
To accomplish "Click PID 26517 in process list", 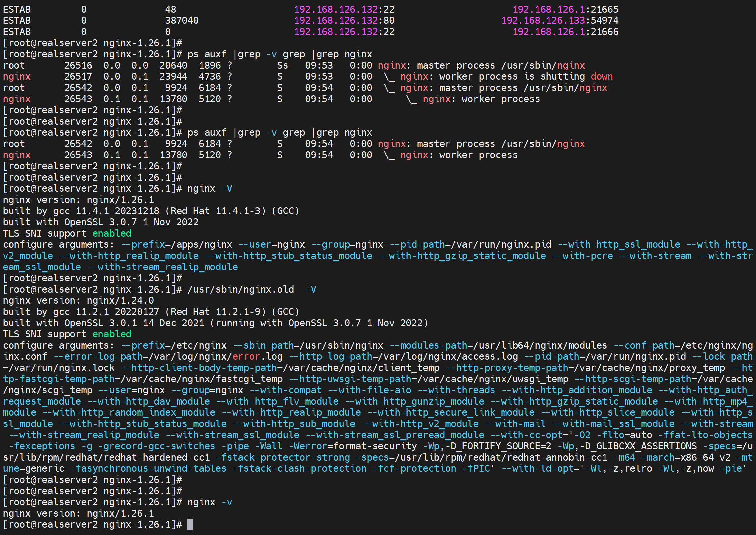I will click(78, 76).
